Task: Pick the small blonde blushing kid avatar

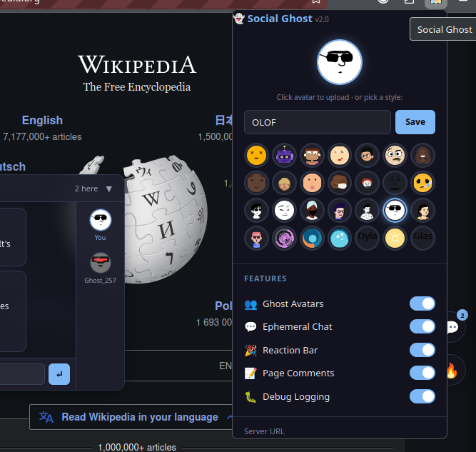Action: click(284, 183)
